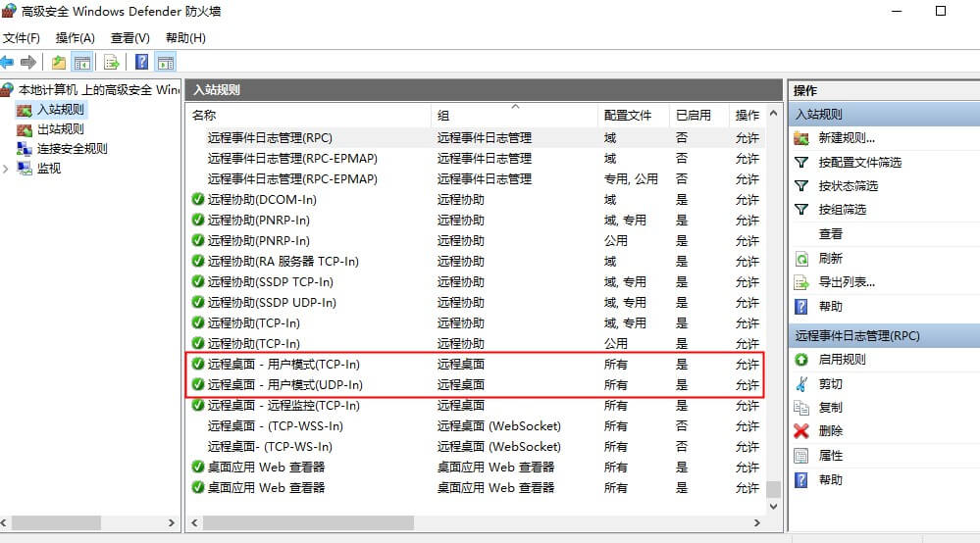
Task: Click the rule list horizontal scrollbar thumb
Action: click(308, 522)
